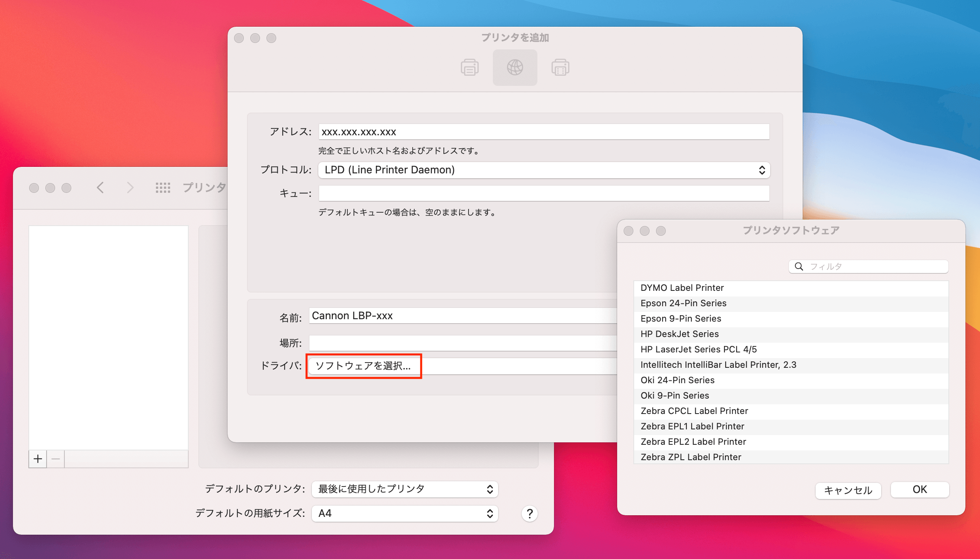Click the キャンセル button
Screen dimensions: 980x559
(x=848, y=491)
